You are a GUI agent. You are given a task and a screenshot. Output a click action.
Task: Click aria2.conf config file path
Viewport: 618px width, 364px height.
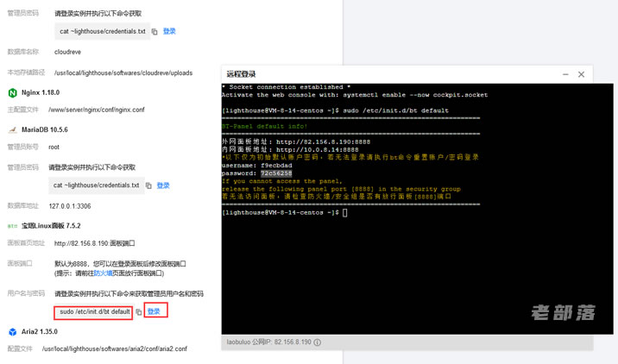[x=115, y=349]
